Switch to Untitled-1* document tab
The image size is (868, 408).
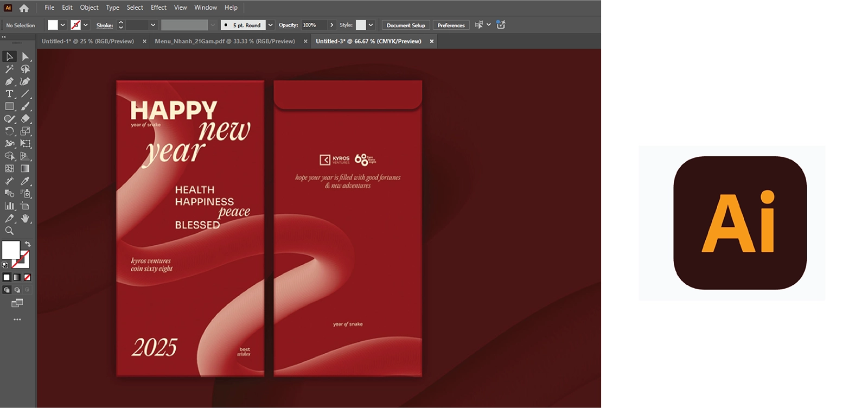coord(88,41)
